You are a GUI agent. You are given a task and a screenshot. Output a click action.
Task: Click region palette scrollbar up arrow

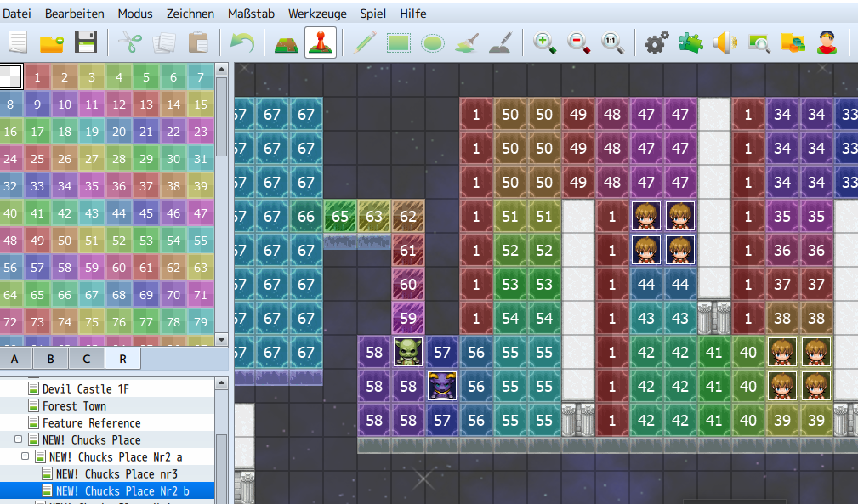click(222, 70)
